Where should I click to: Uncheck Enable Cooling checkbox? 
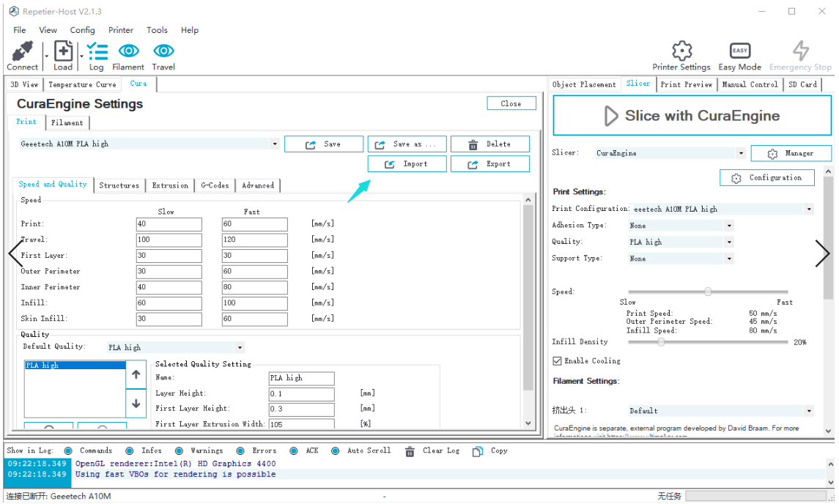557,361
